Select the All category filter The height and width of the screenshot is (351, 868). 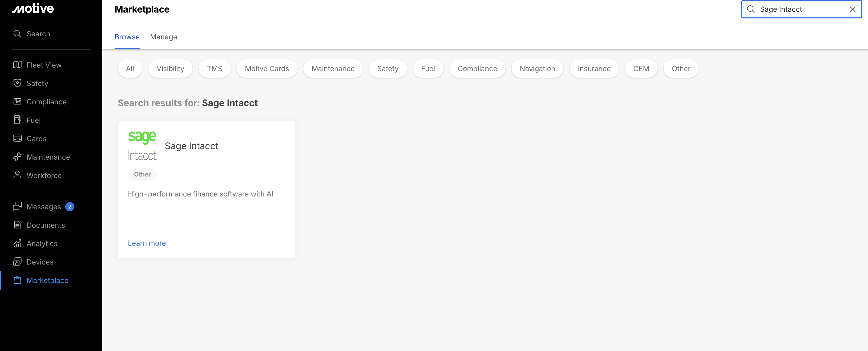point(130,69)
